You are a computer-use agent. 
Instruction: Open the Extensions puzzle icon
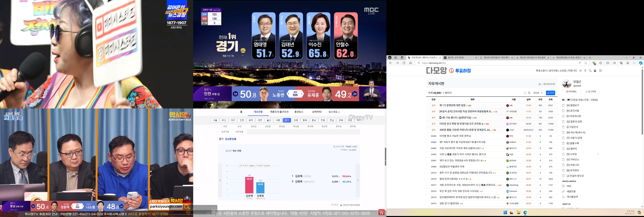click(x=601, y=63)
